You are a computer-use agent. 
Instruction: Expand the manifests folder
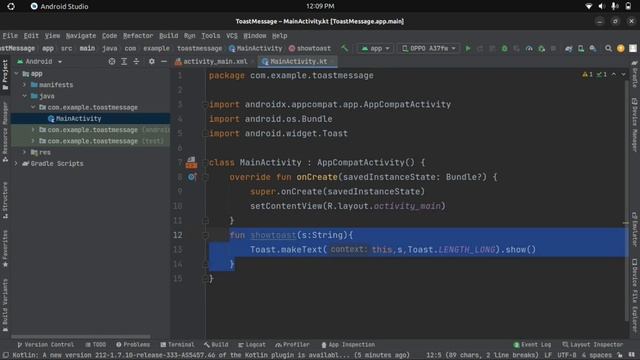[x=24, y=85]
